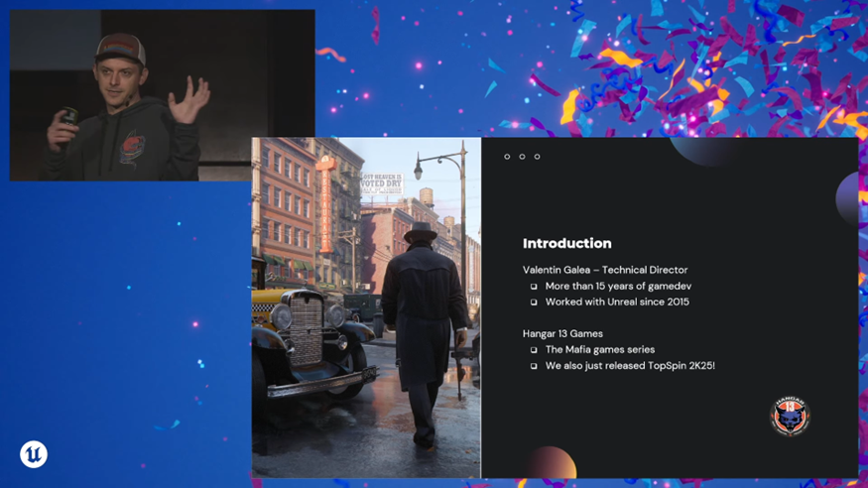The width and height of the screenshot is (868, 488).
Task: Click the Unreal Engine logo icon
Action: click(34, 454)
